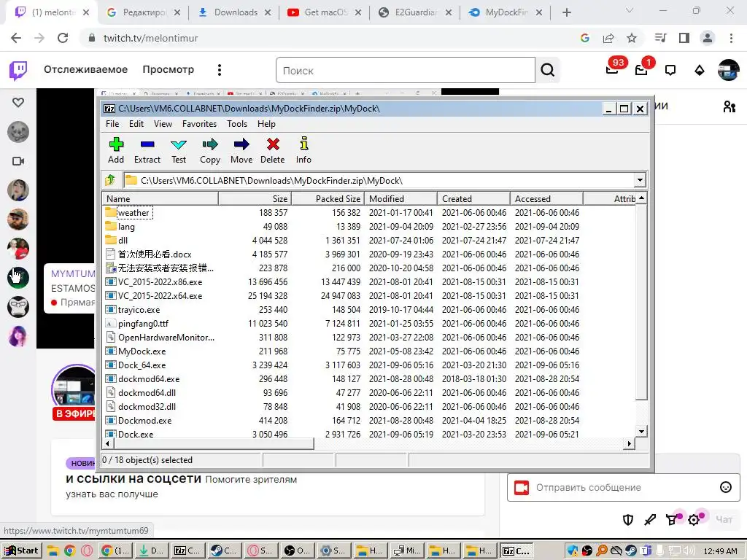Click the Отправить сообщение chat input
This screenshot has width=747, height=560.
[623, 487]
